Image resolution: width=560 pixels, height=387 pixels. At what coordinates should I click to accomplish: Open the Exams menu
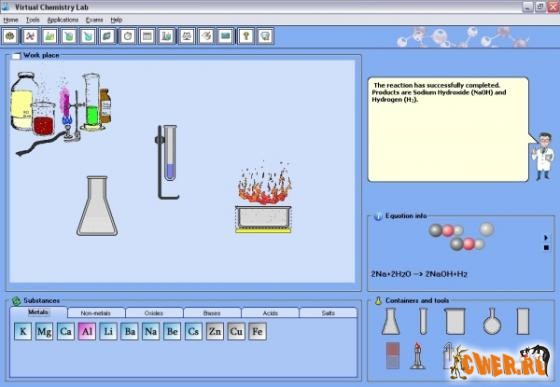point(94,20)
